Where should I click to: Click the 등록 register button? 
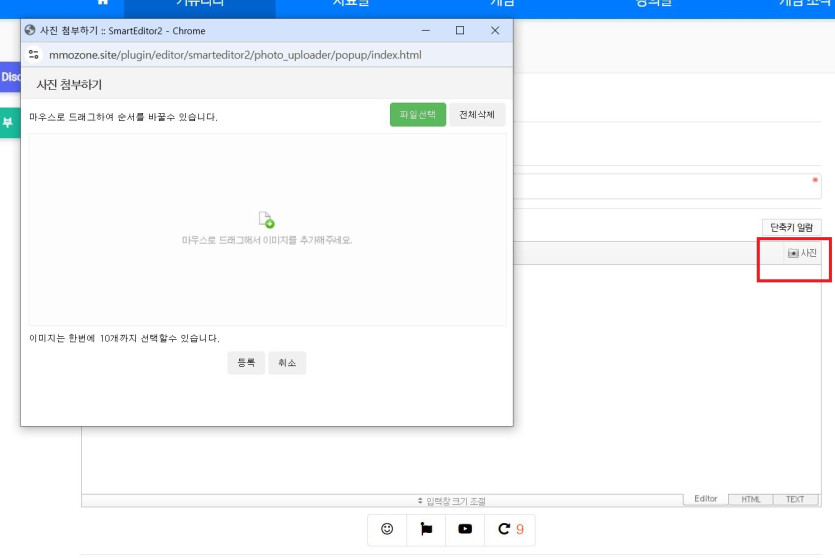click(246, 363)
